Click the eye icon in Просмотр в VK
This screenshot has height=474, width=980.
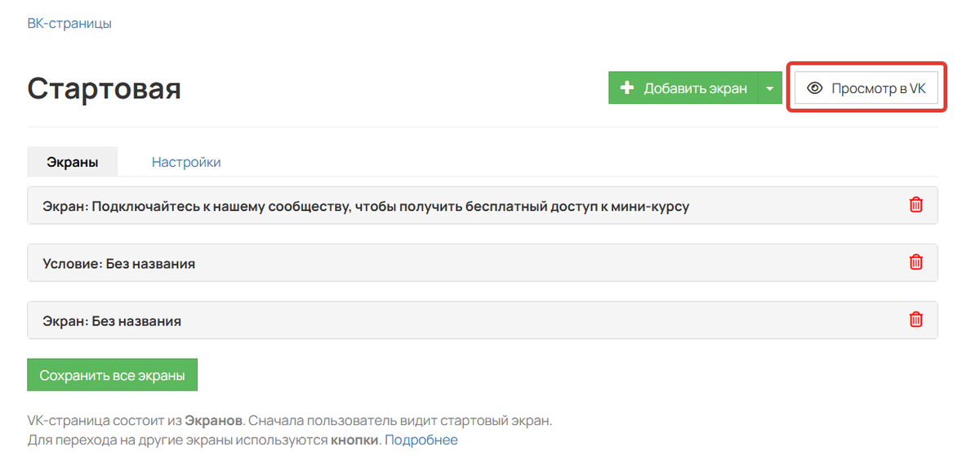coord(814,88)
